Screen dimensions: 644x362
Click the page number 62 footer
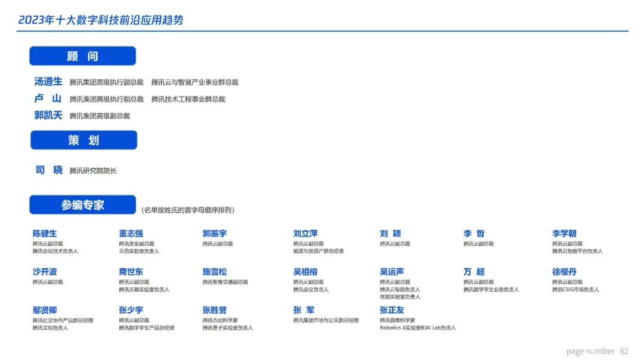(597, 351)
